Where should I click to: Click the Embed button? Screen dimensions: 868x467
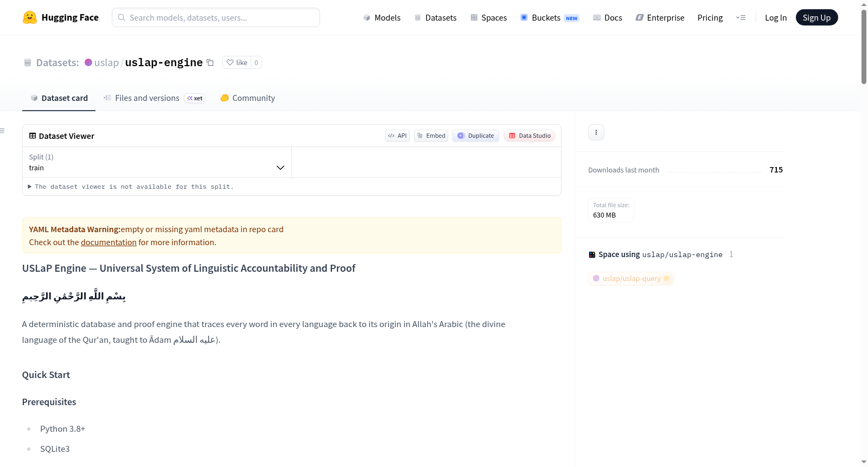pos(431,136)
